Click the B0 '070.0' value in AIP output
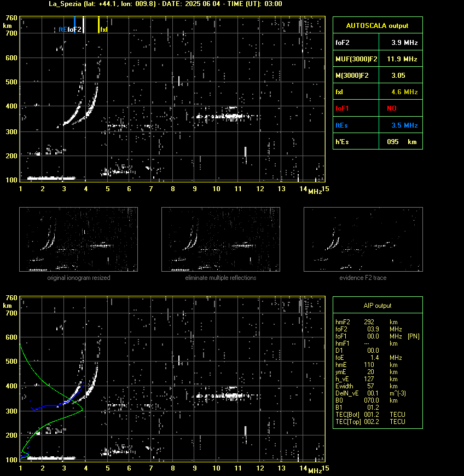The image size is (464, 476). tap(372, 400)
